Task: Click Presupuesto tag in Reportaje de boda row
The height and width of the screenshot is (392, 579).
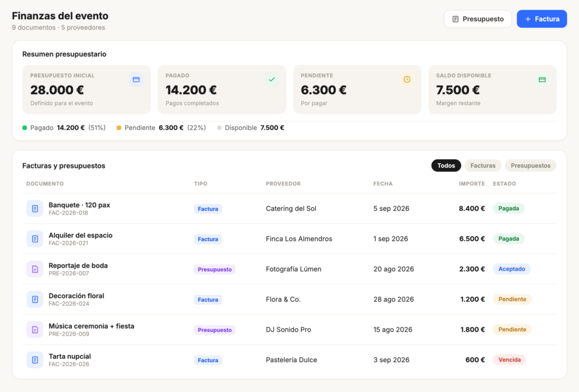Action: [x=214, y=269]
